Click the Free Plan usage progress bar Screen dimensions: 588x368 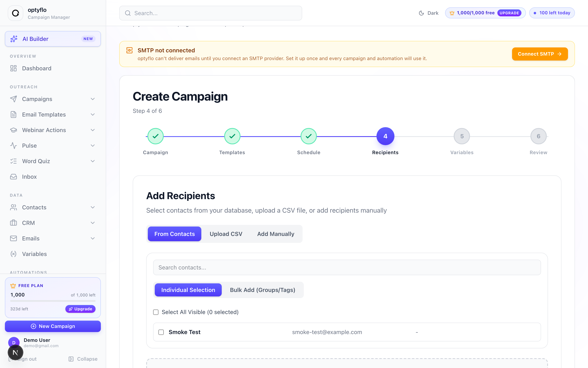pyautogui.click(x=53, y=301)
